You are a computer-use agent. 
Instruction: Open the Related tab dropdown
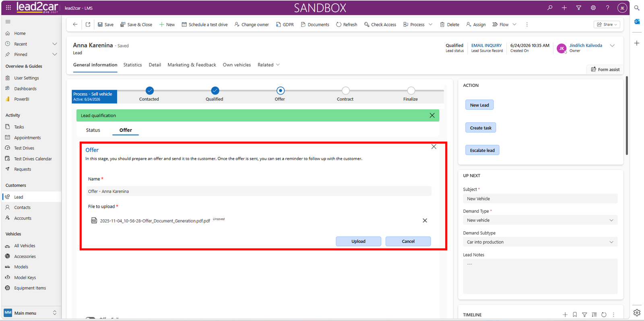coord(269,65)
